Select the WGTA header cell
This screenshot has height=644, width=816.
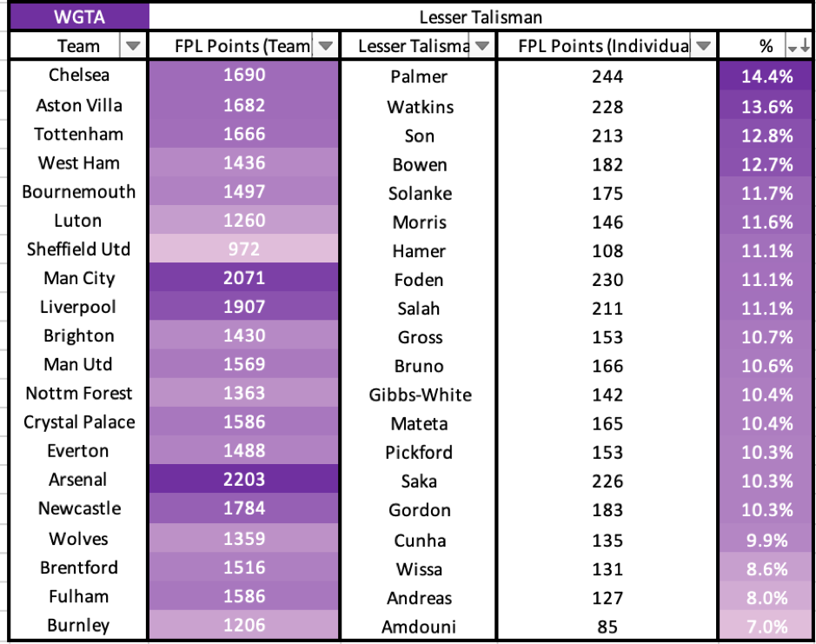tap(75, 17)
